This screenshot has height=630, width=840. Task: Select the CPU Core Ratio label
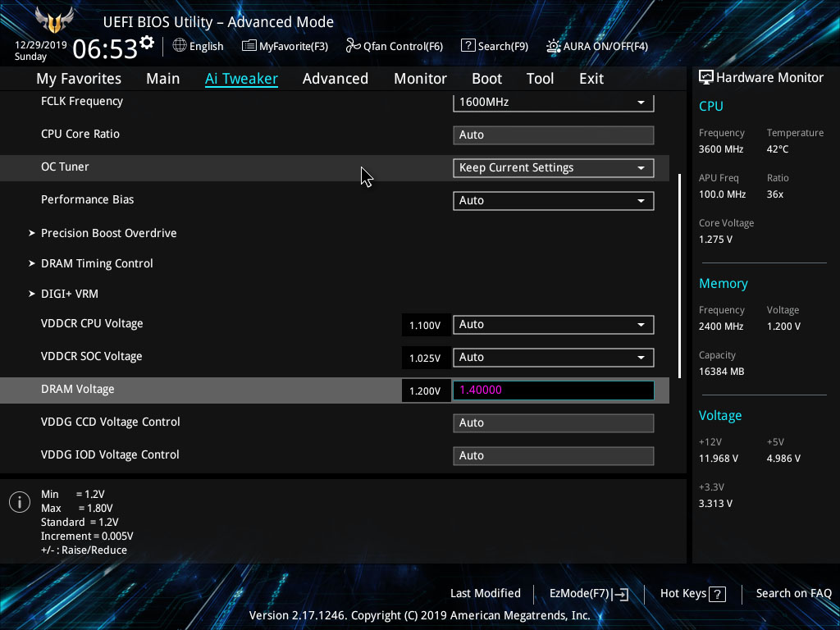pyautogui.click(x=80, y=134)
